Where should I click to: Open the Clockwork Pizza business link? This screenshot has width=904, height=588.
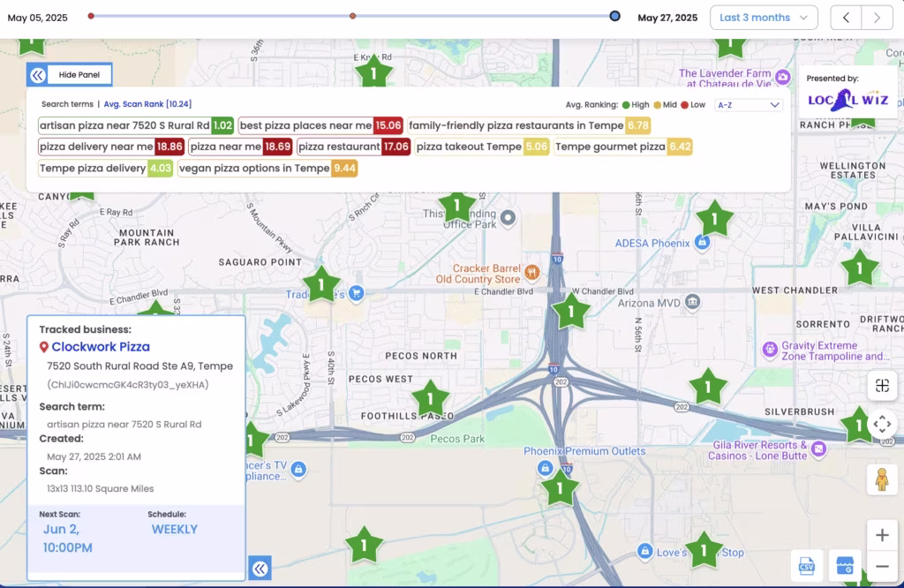pos(101,346)
